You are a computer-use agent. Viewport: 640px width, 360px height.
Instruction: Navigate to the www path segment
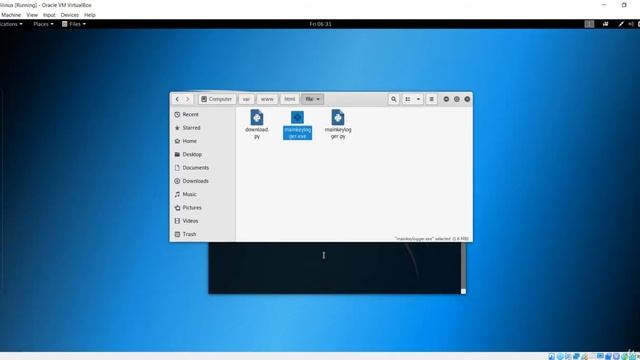point(267,99)
